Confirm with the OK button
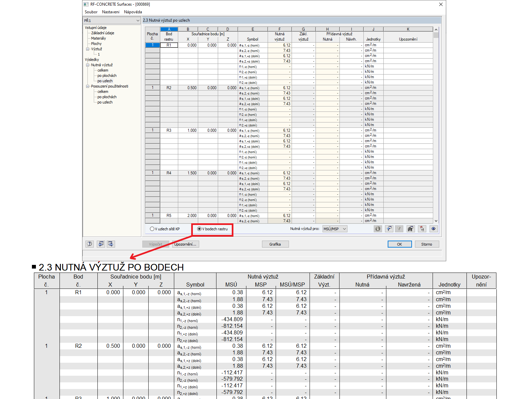Image resolution: width=532 pixels, height=399 pixels. 400,244
